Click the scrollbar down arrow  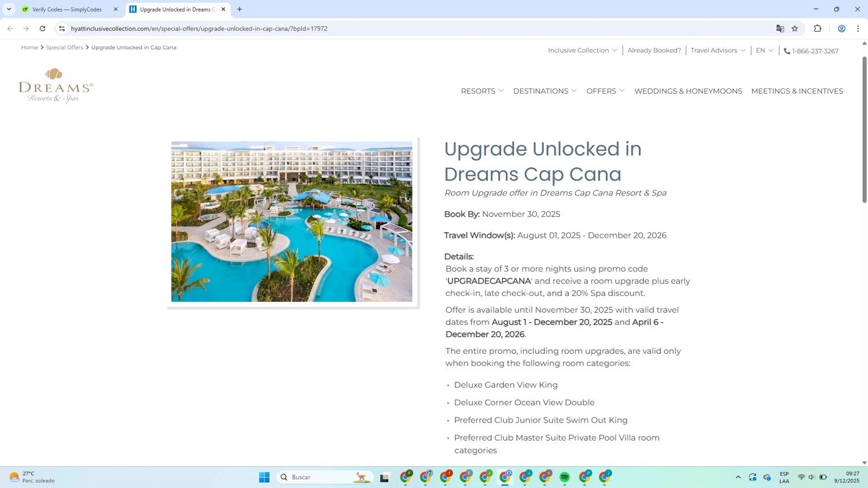865,463
